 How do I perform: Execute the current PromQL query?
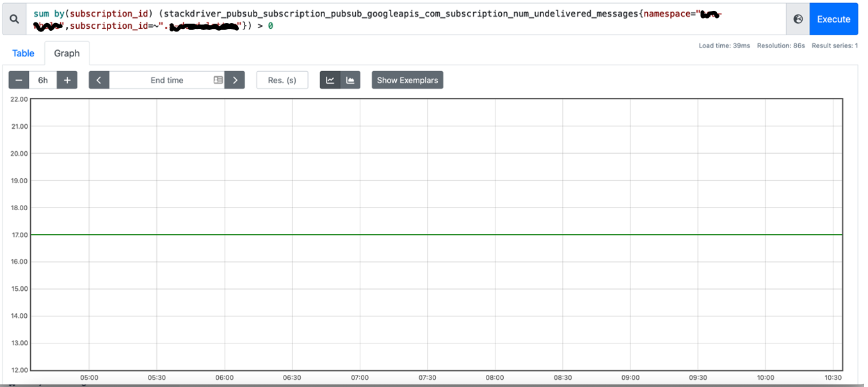(833, 19)
